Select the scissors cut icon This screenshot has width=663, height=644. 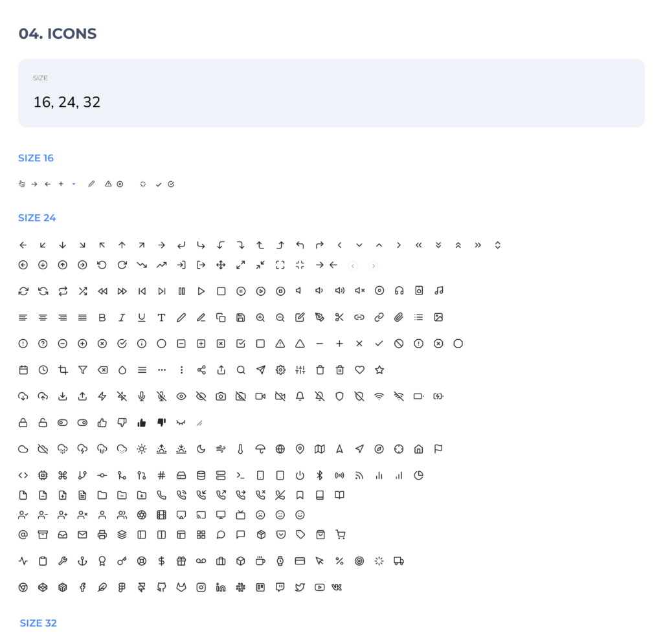click(339, 317)
